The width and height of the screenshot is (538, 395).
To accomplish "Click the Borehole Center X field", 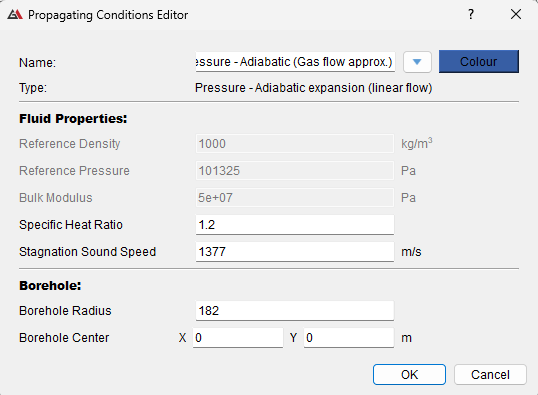I will pyautogui.click(x=238, y=338).
